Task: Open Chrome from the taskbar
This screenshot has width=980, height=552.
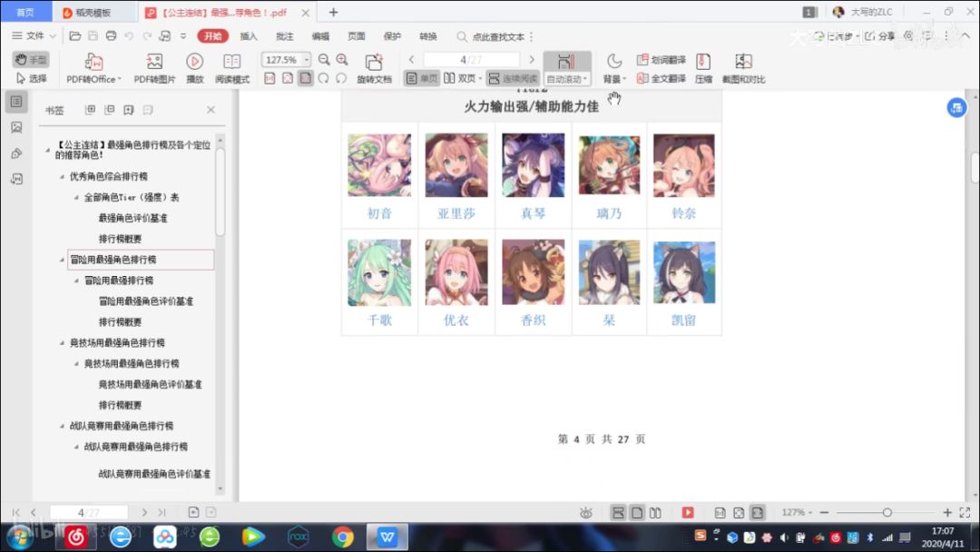Action: pos(342,537)
